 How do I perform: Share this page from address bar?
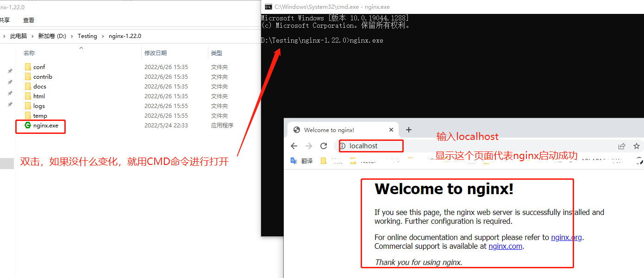[622, 146]
